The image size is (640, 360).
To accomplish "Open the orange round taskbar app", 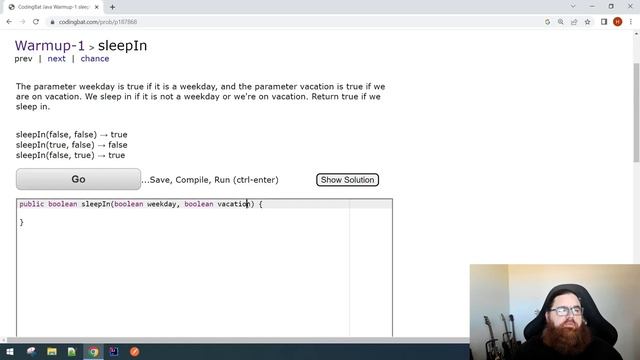I will pyautogui.click(x=135, y=352).
